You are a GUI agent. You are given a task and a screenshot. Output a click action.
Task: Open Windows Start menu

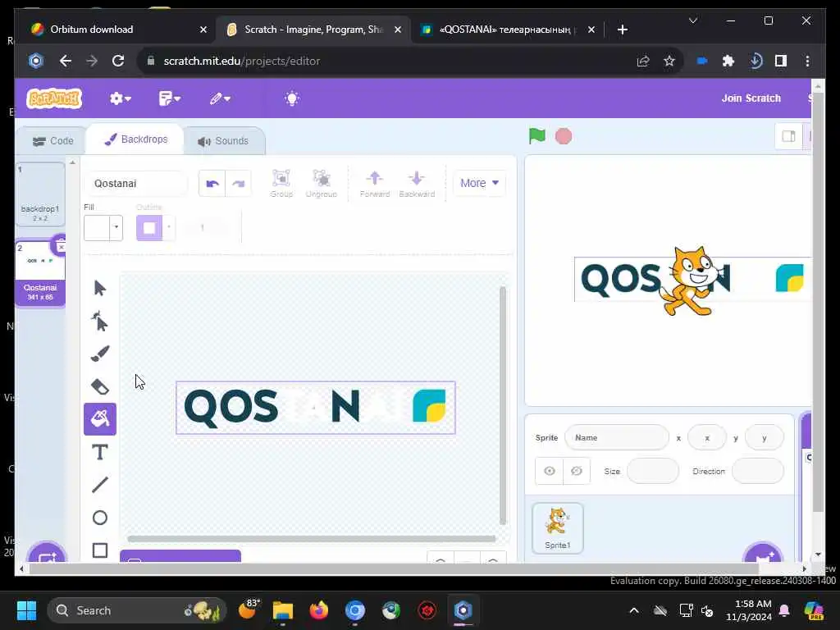click(x=27, y=610)
